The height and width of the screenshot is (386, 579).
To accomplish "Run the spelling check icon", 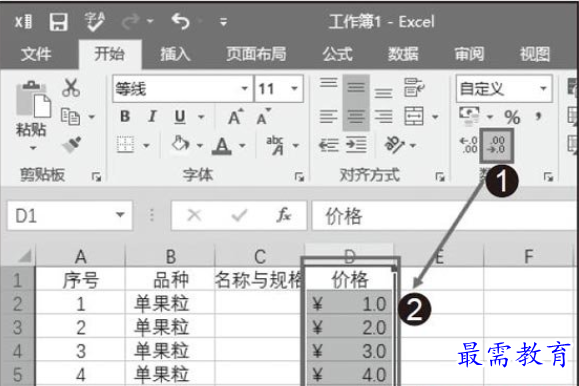I will point(94,21).
